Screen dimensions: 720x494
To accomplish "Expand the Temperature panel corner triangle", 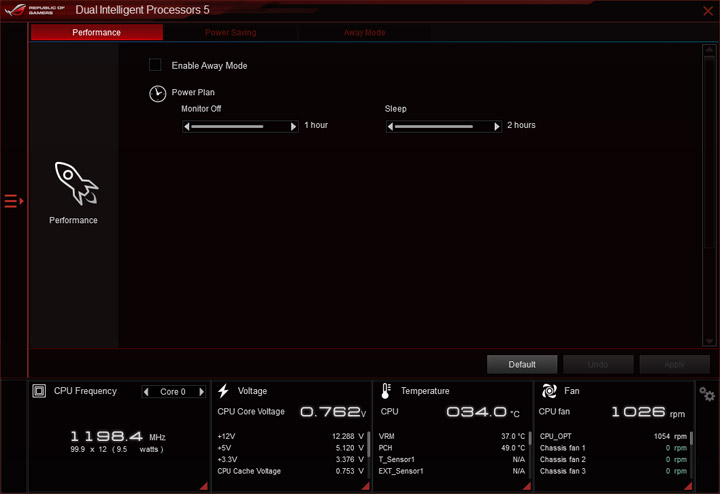I will point(527,486).
